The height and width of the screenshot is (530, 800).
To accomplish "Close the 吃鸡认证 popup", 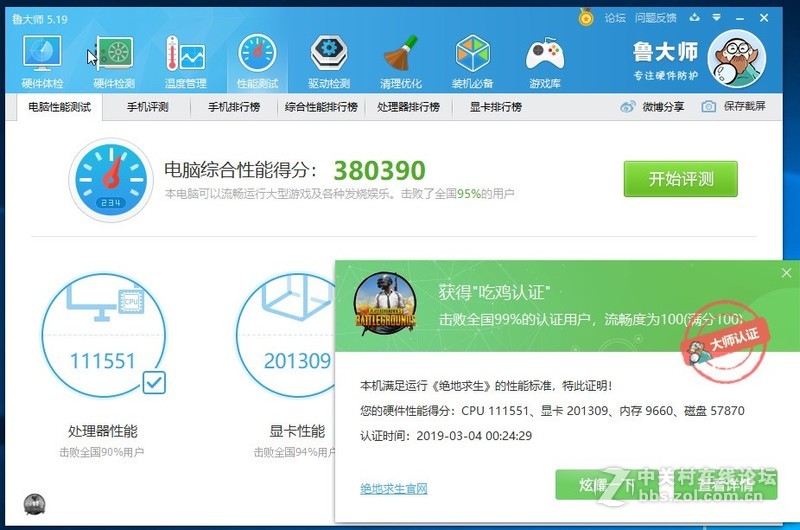I will tap(786, 273).
